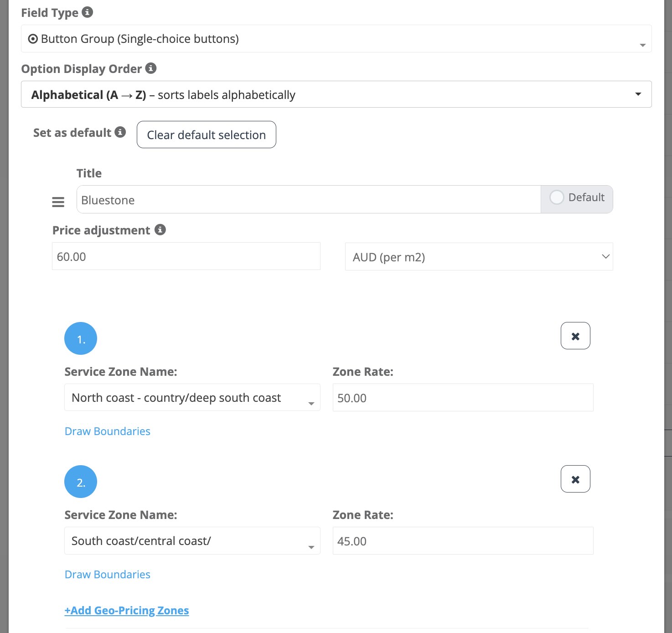
Task: Remove geo-pricing zone 2 with X button
Action: click(575, 479)
